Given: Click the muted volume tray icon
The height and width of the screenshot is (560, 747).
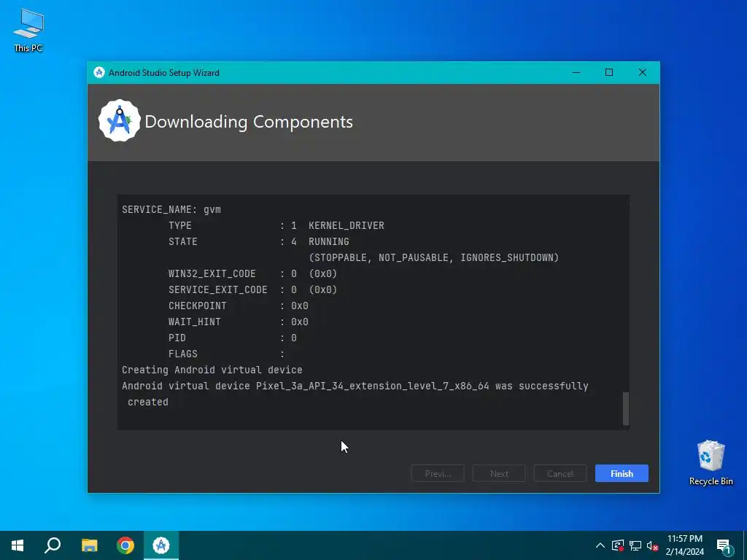Looking at the screenshot, I should (652, 545).
